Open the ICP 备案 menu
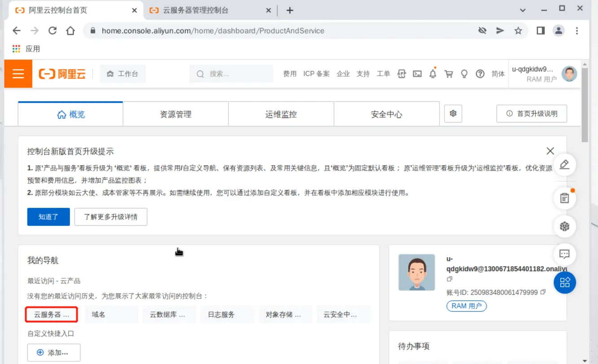This screenshot has height=364, width=598. (317, 74)
